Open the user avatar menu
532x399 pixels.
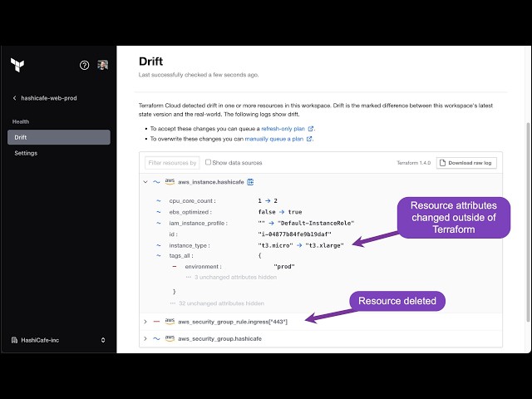point(103,65)
